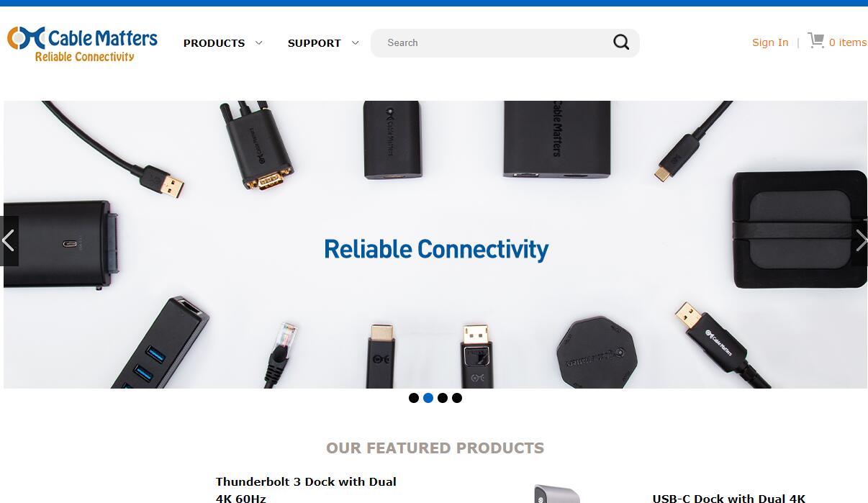This screenshot has height=503, width=868.
Task: Expand the chevron next to SUPPORT
Action: point(355,43)
